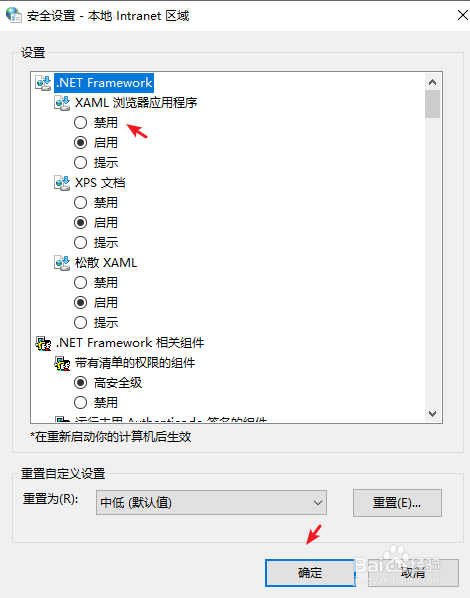Click the 带有清单的权限的组件 icon
470x598 pixels.
[x=62, y=363]
